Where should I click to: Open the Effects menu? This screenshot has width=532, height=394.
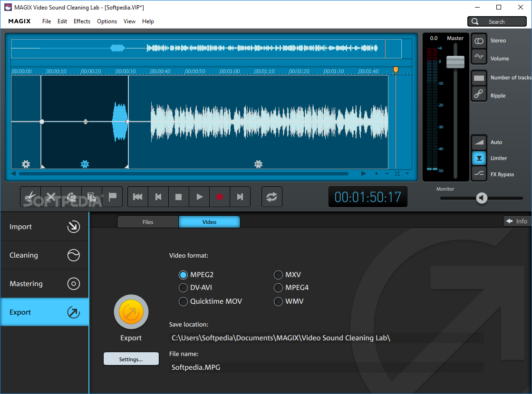click(82, 21)
